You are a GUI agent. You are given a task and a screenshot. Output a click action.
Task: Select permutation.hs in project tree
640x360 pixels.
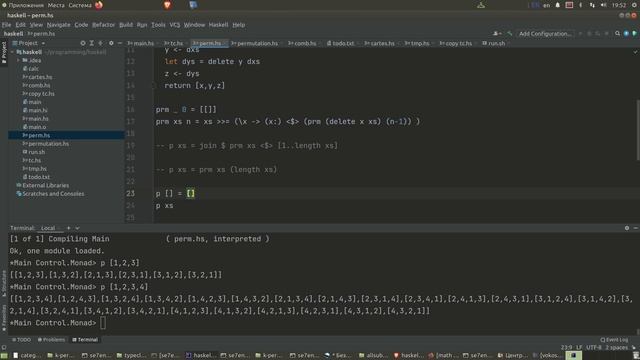(x=46, y=144)
